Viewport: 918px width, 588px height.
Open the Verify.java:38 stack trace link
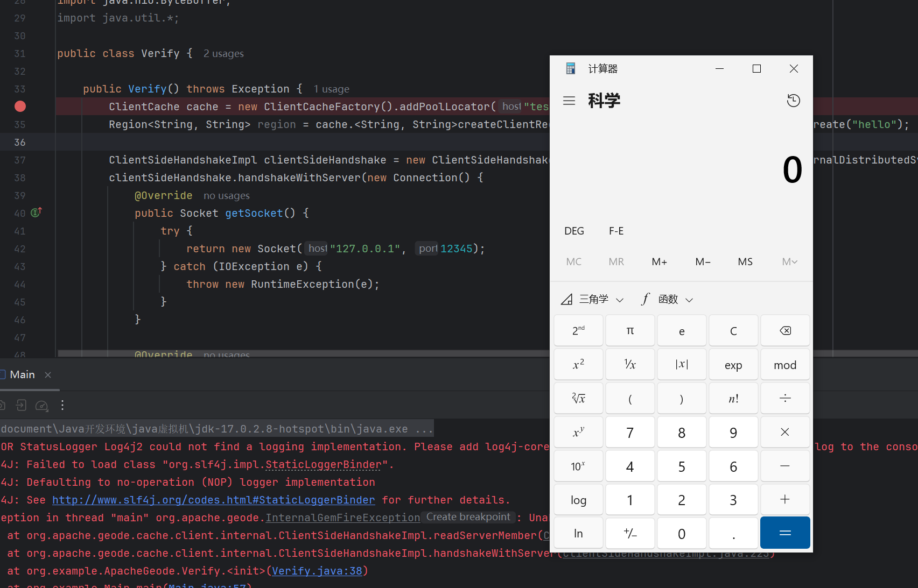(317, 571)
